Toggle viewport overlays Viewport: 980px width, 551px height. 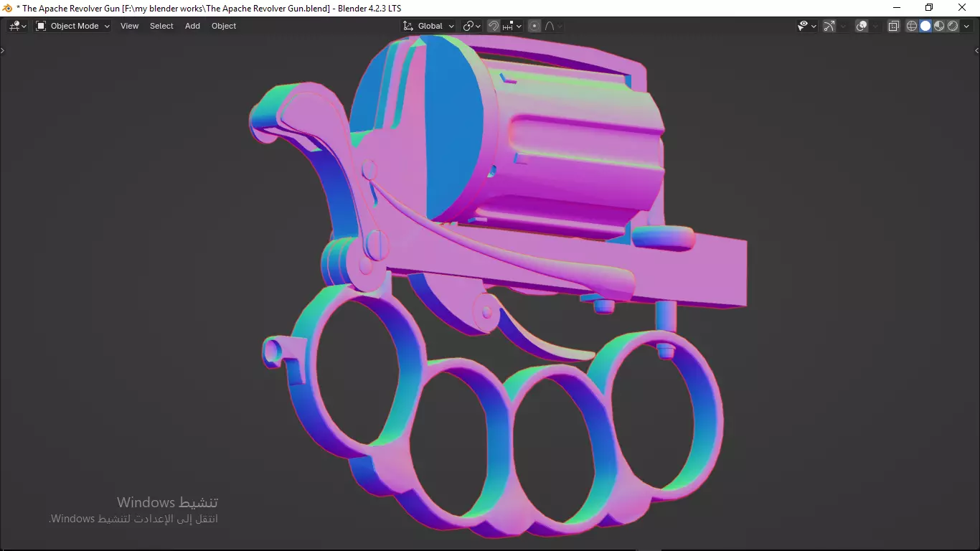pyautogui.click(x=862, y=26)
